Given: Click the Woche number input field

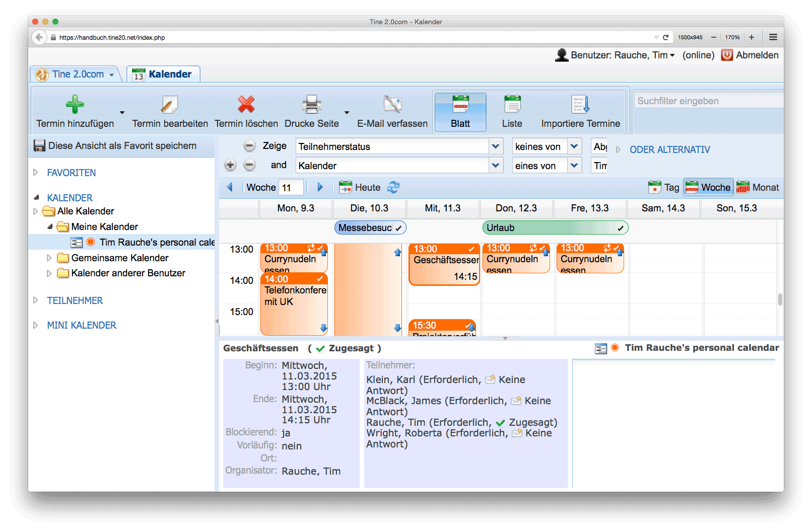Looking at the screenshot, I should [292, 187].
